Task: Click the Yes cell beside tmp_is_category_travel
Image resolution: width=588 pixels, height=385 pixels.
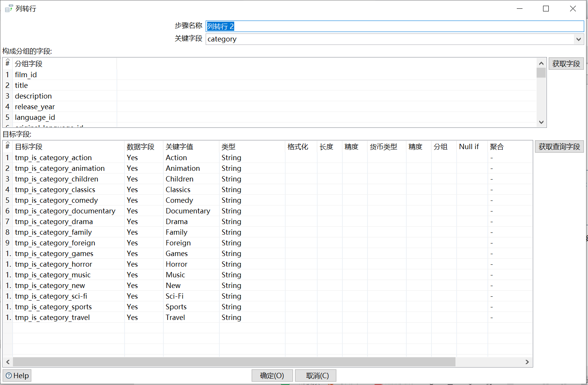Action: pyautogui.click(x=132, y=317)
